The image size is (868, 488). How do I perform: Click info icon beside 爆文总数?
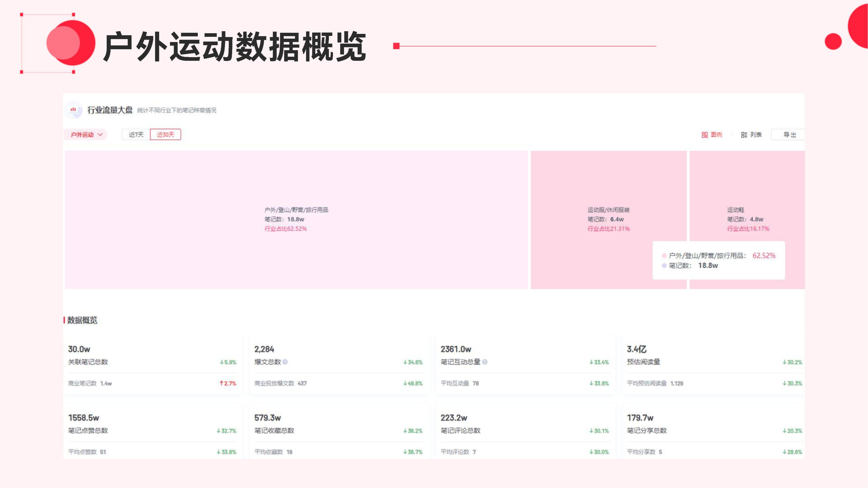click(285, 362)
